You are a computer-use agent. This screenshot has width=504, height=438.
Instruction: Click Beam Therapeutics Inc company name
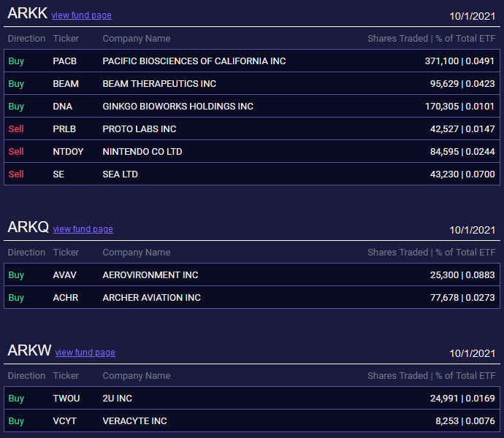point(159,83)
